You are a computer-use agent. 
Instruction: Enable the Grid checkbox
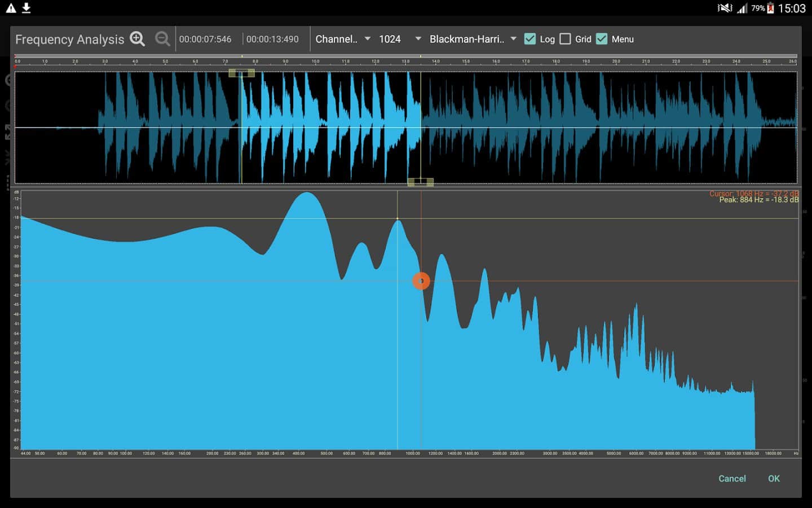click(566, 39)
